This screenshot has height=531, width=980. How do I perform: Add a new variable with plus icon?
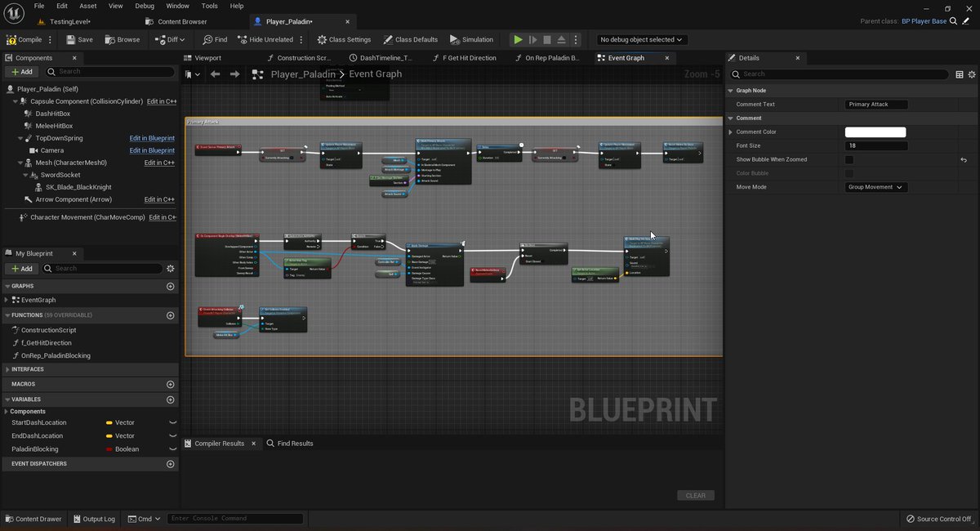170,399
